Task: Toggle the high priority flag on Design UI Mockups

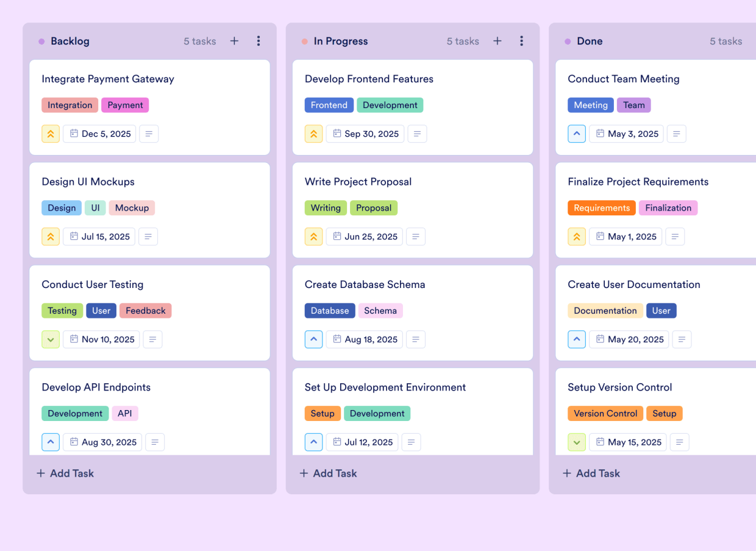Action: point(51,236)
